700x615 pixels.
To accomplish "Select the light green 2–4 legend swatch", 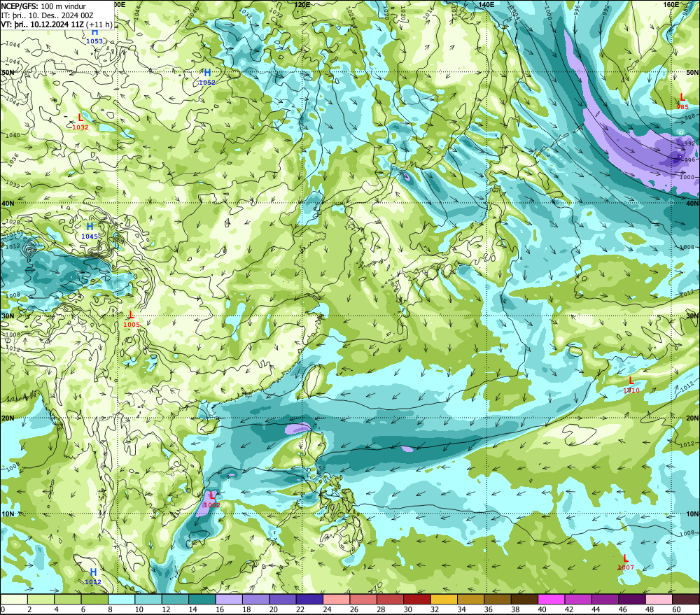I will (x=41, y=599).
